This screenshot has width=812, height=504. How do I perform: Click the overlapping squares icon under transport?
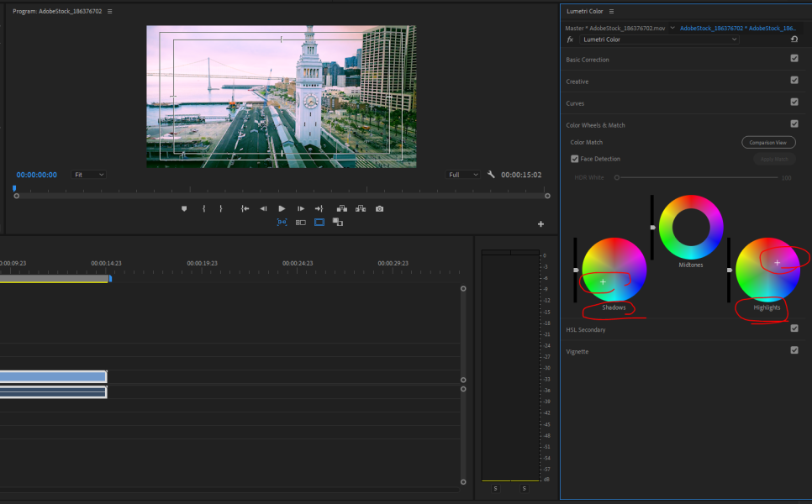338,222
